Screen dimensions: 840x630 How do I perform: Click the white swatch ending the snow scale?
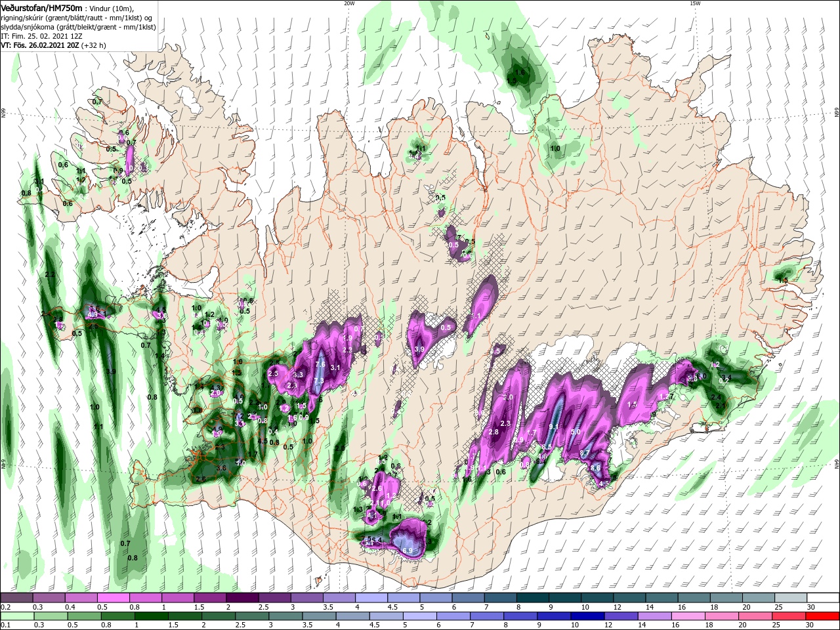click(x=824, y=598)
